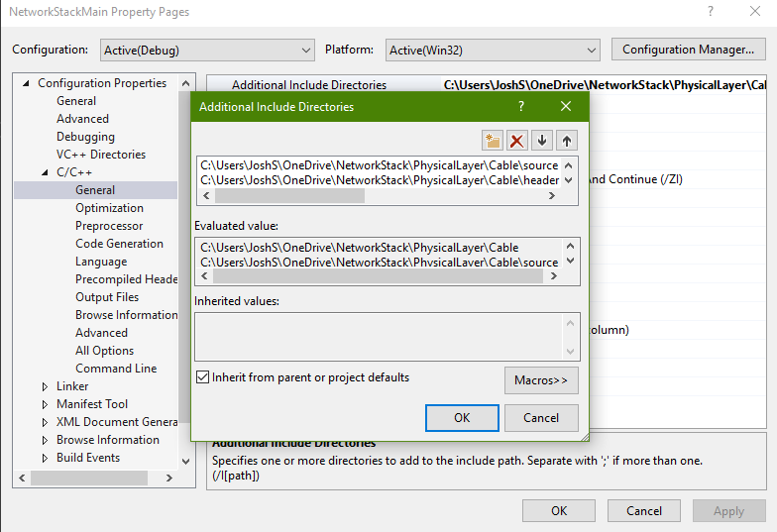Open the Debugging property page
777x532 pixels.
[85, 137]
